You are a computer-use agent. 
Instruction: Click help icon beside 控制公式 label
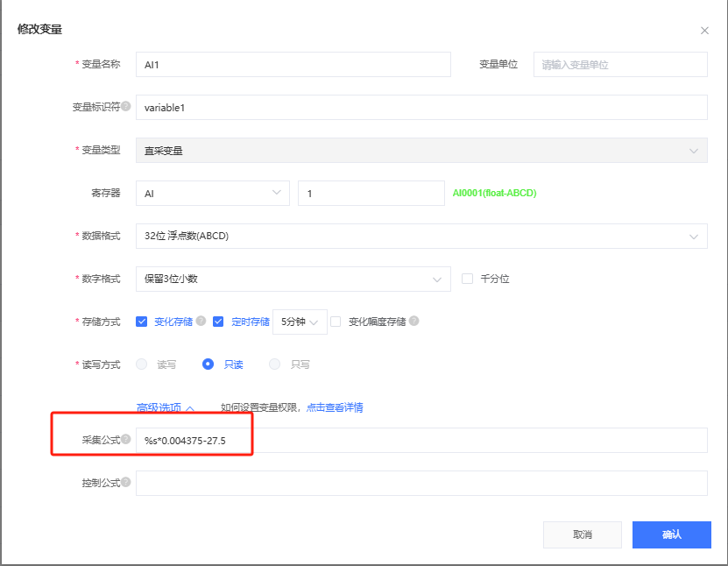[126, 482]
